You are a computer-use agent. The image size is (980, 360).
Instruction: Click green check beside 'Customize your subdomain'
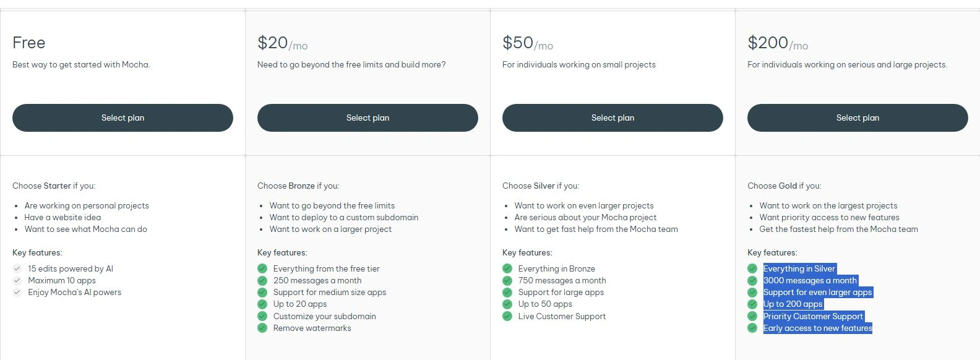click(262, 316)
